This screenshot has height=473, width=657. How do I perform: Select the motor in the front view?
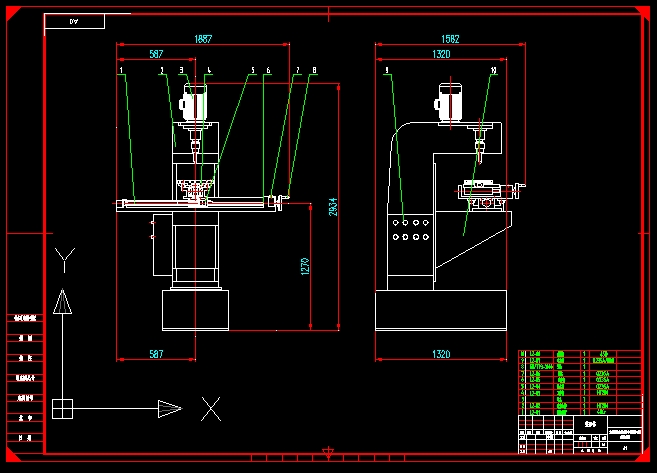[193, 103]
